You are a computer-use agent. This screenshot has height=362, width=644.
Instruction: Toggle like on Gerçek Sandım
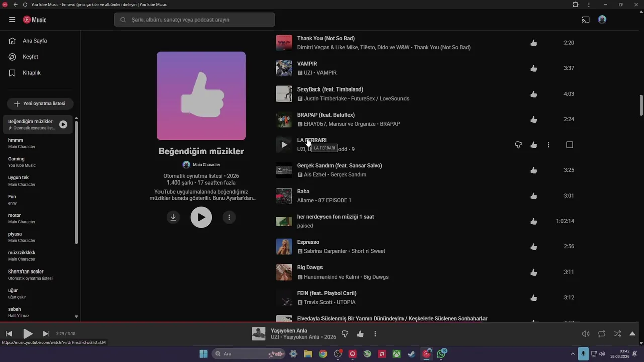(x=534, y=170)
